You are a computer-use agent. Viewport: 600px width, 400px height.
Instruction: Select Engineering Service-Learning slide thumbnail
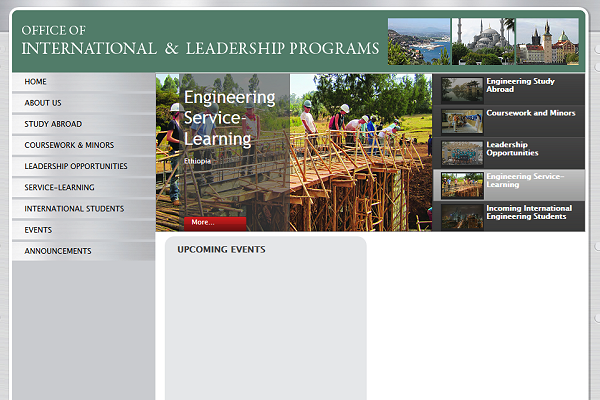pyautogui.click(x=462, y=185)
